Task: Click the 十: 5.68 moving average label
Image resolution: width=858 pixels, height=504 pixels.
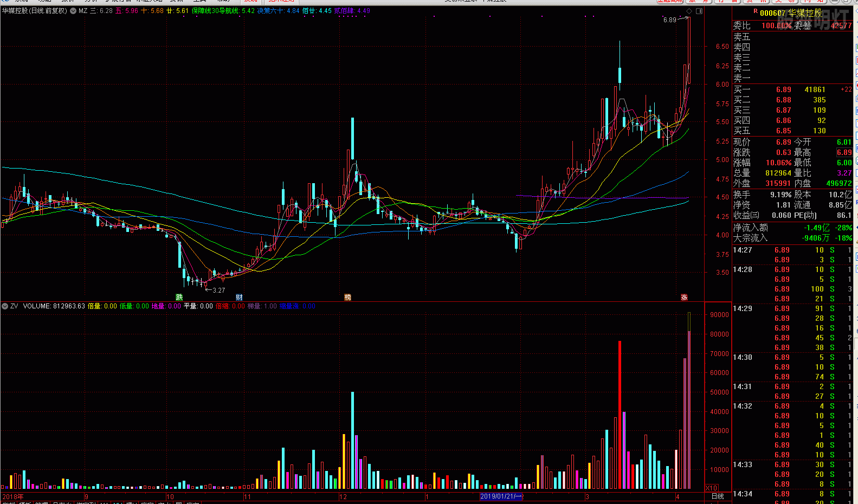Action: tap(152, 11)
